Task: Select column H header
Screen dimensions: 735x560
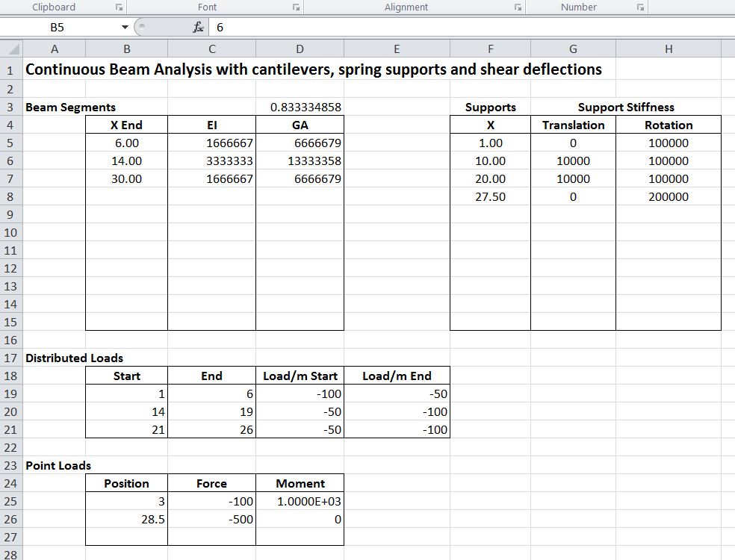Action: coord(668,49)
